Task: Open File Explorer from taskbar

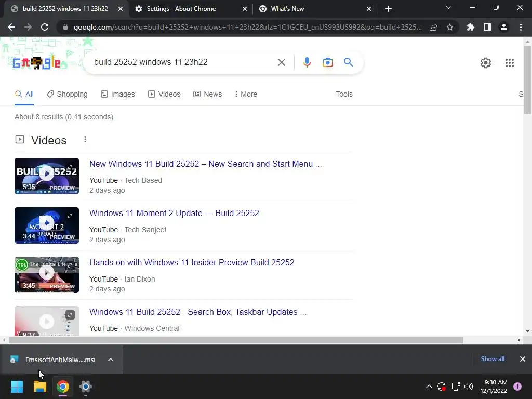Action: click(x=39, y=387)
